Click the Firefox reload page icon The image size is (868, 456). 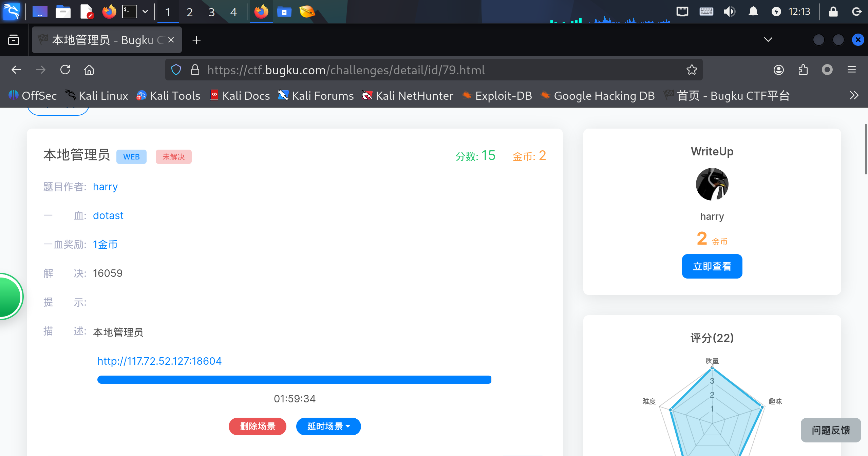click(65, 70)
